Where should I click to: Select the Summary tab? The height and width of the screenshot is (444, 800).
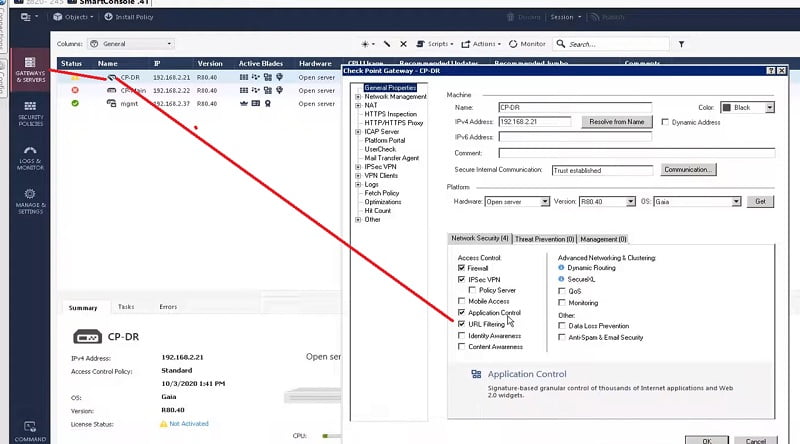[83, 308]
